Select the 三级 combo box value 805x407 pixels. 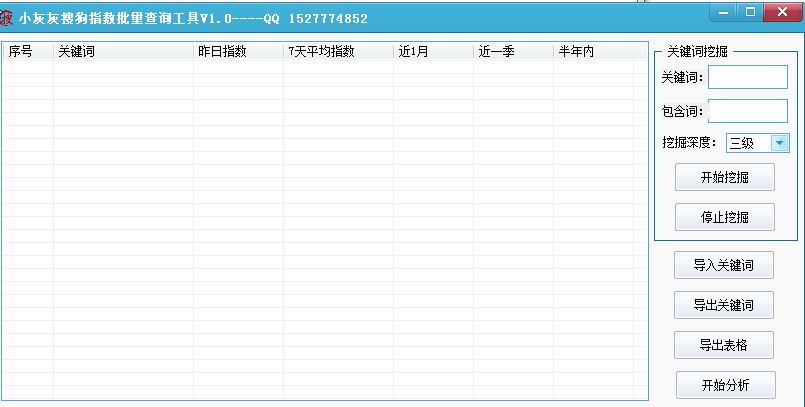point(746,143)
